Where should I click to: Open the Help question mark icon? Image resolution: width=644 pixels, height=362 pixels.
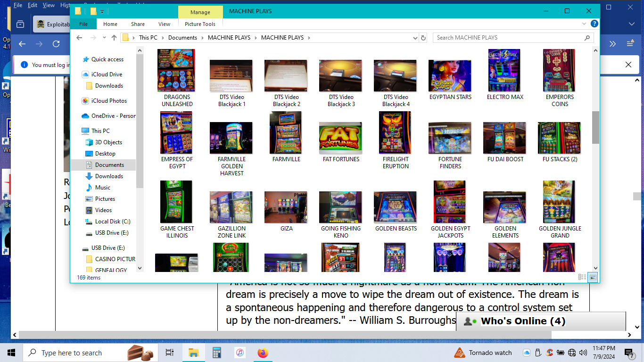(595, 24)
